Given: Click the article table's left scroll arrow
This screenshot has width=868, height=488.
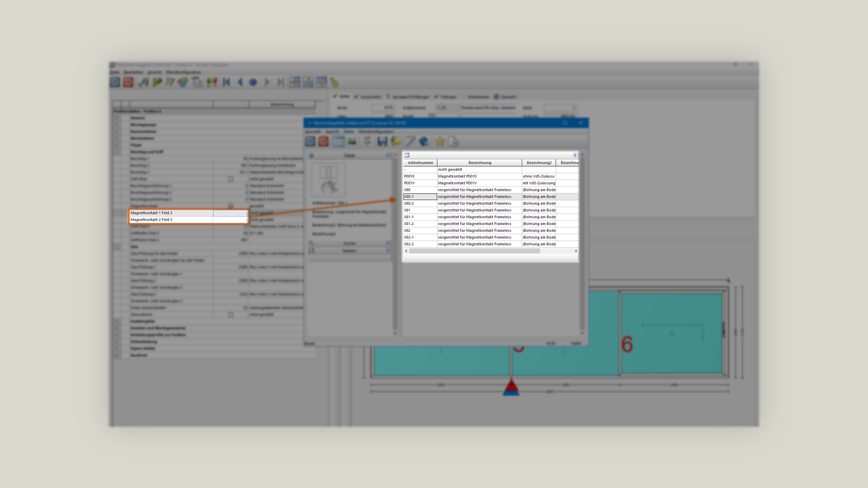Looking at the screenshot, I should [406, 251].
